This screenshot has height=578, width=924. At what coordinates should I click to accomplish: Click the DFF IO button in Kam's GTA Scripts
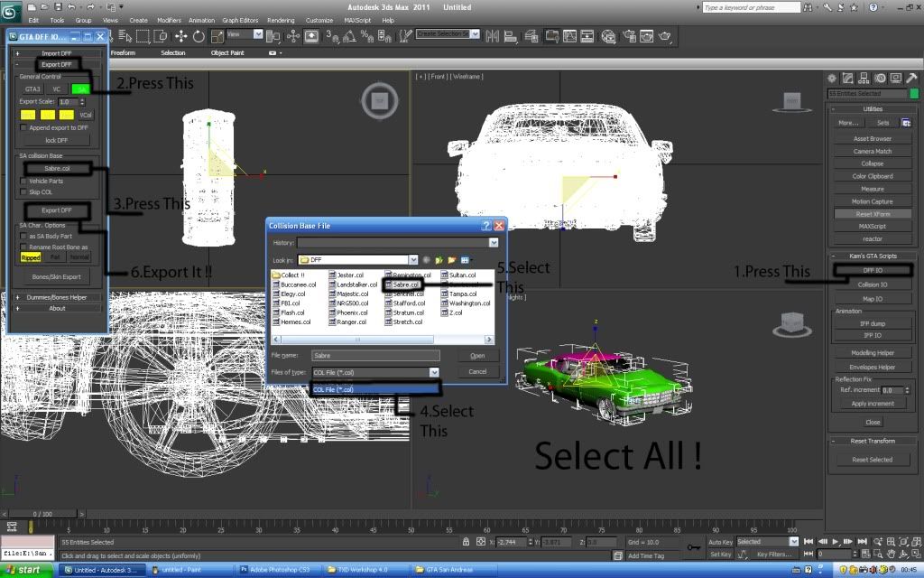click(x=873, y=270)
